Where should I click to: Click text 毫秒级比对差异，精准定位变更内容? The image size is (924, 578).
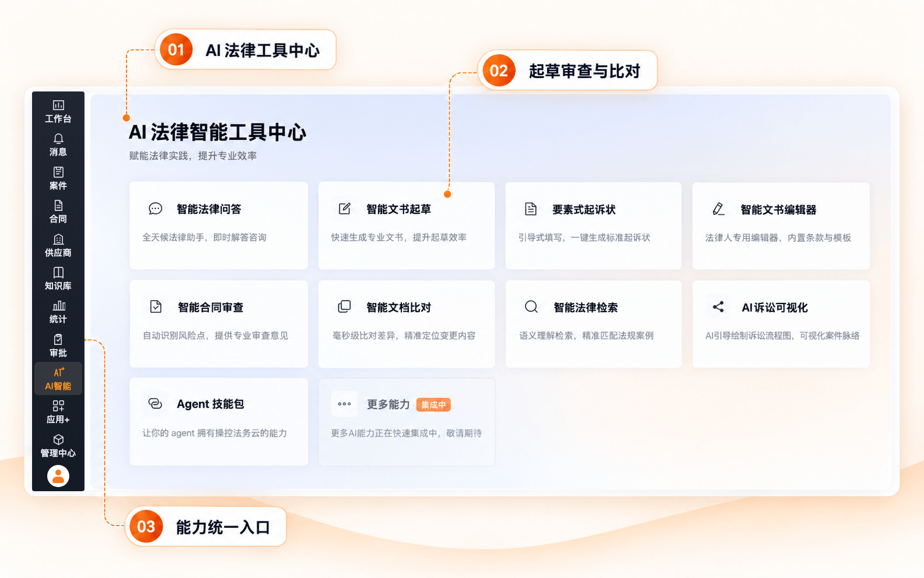point(404,336)
